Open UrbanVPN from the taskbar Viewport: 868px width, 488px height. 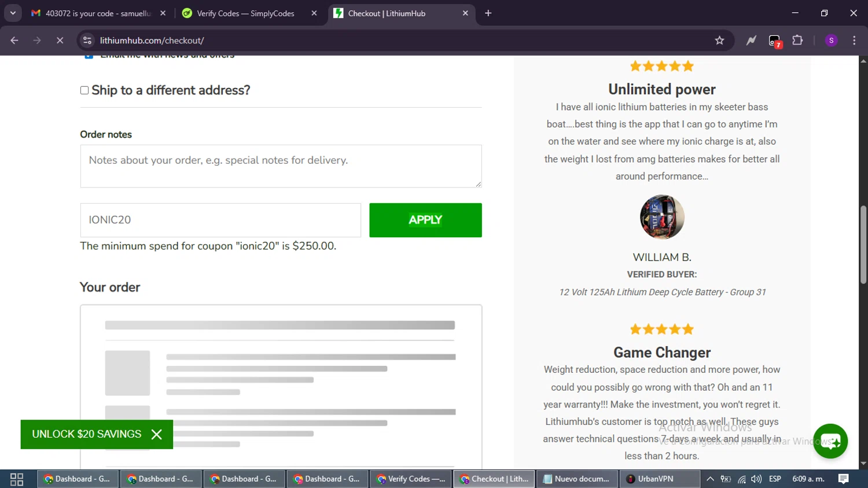tap(660, 479)
